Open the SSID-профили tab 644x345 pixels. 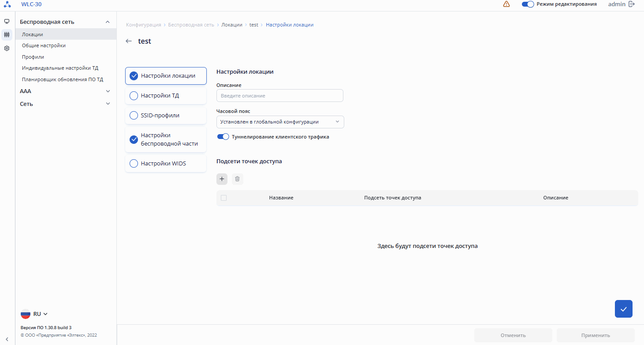(x=166, y=116)
